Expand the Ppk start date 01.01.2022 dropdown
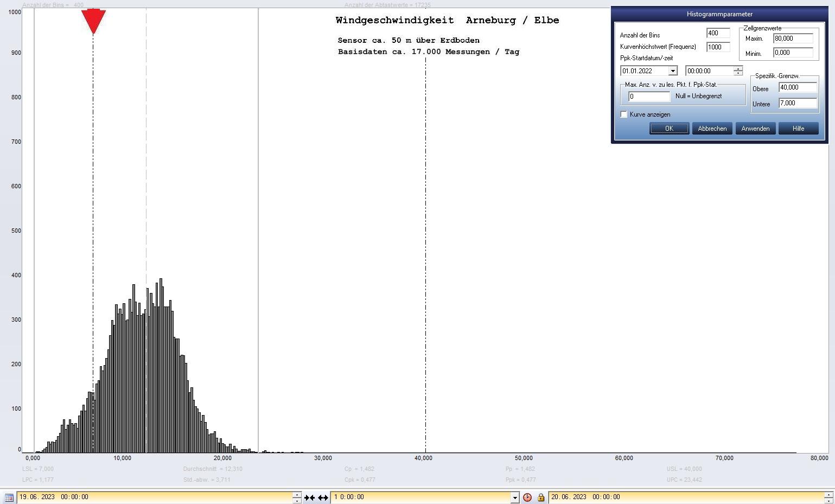This screenshot has height=504, width=835. pos(673,71)
